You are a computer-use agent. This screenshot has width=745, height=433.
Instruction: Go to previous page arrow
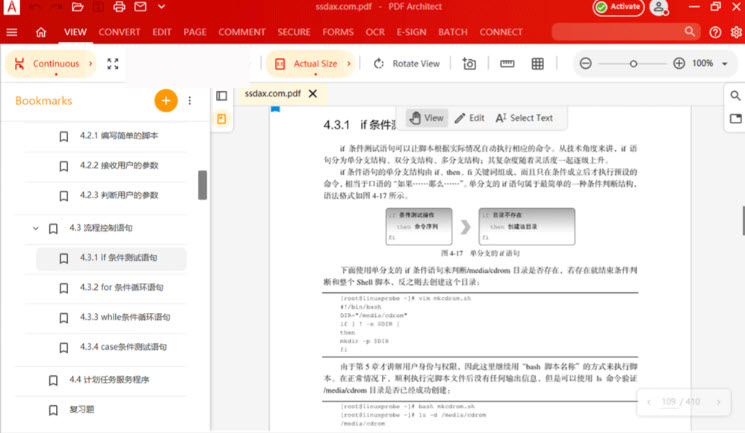click(649, 402)
